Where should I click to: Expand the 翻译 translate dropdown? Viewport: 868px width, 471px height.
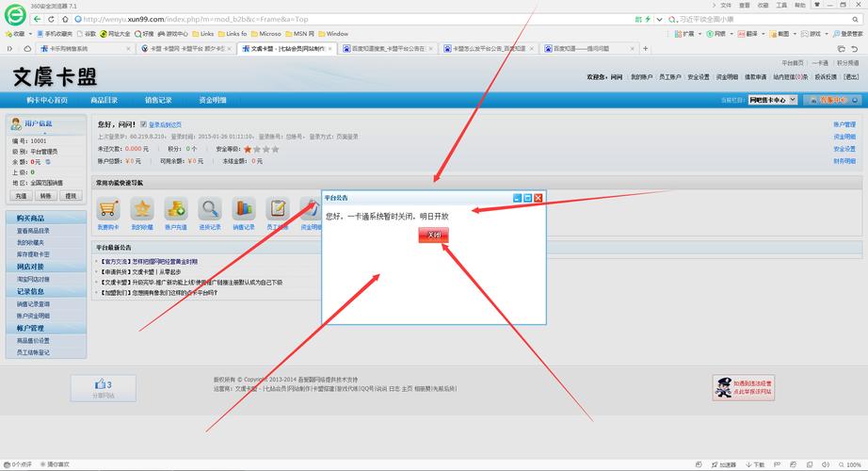[x=764, y=34]
